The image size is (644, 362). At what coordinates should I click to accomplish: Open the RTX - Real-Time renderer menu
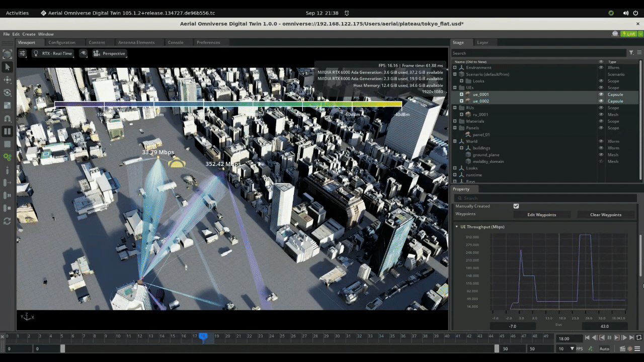(x=52, y=53)
